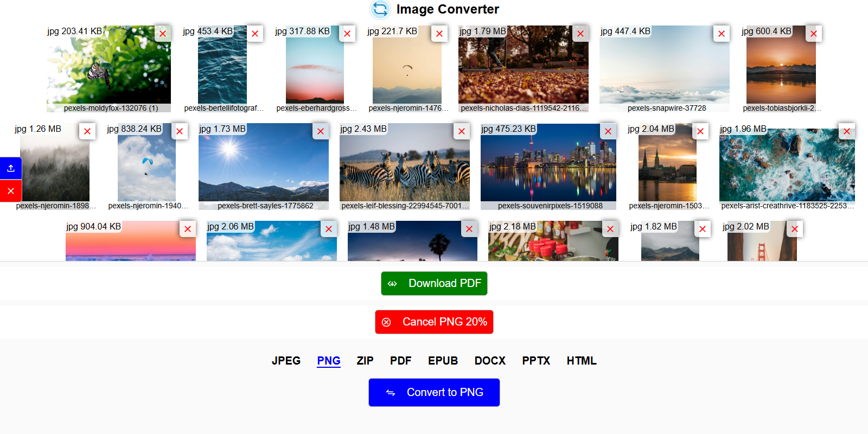Remove the pexels-souvenirpixels-1519088 skyline image
868x434 pixels.
tap(608, 131)
